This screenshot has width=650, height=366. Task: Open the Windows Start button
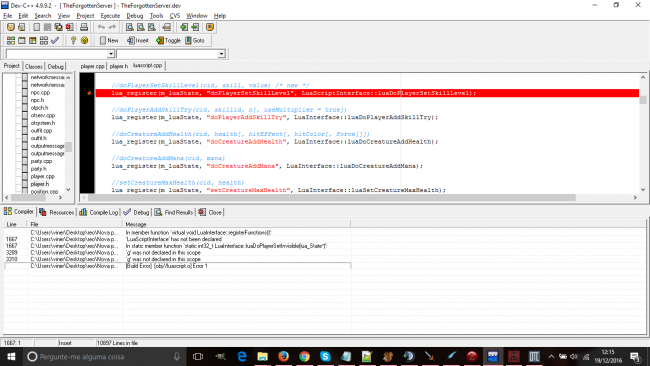(11, 356)
